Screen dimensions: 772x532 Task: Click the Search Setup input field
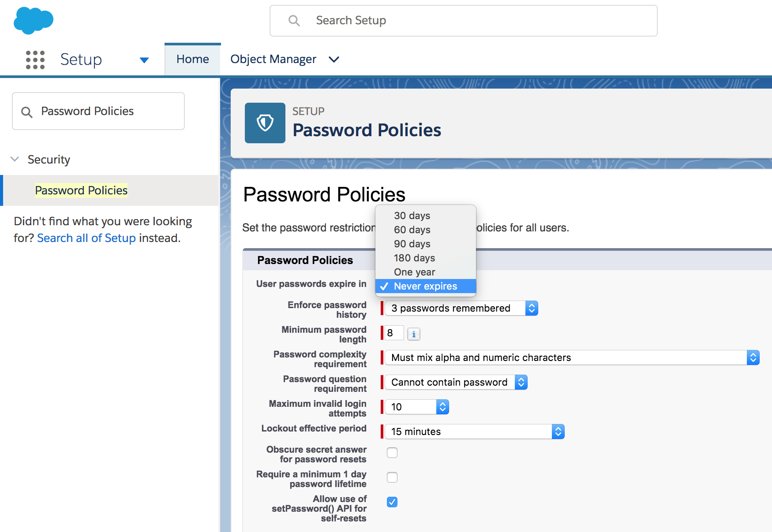(464, 21)
